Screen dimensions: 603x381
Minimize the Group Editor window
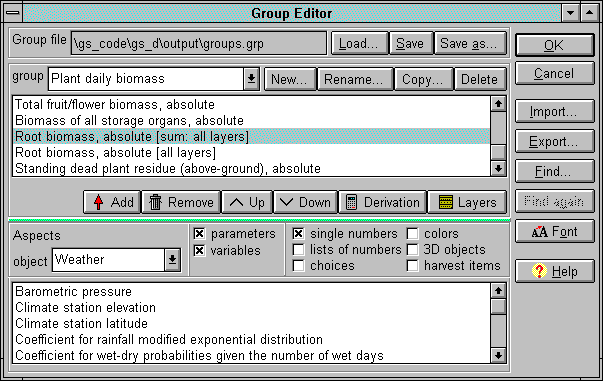[571, 13]
